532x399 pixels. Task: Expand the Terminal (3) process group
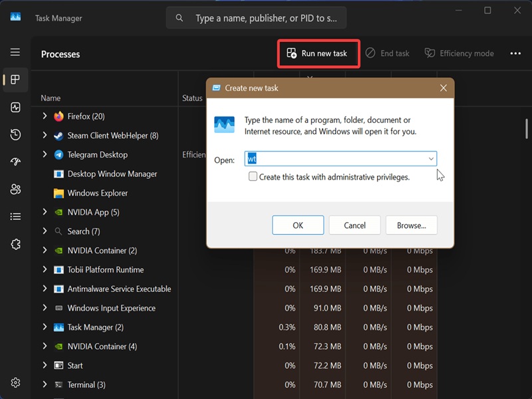pos(45,384)
